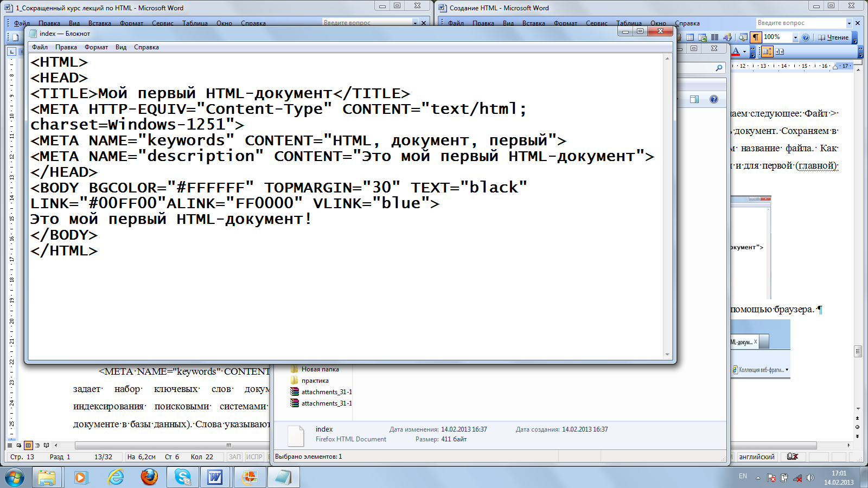The width and height of the screenshot is (868, 488).
Task: Click the search magnifier in Explorer window
Action: click(719, 68)
